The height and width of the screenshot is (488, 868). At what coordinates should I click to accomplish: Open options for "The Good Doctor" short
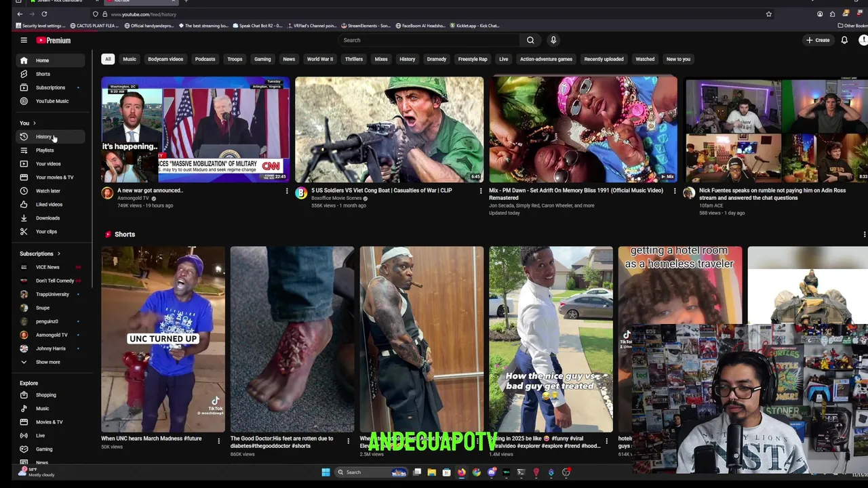[348, 441]
